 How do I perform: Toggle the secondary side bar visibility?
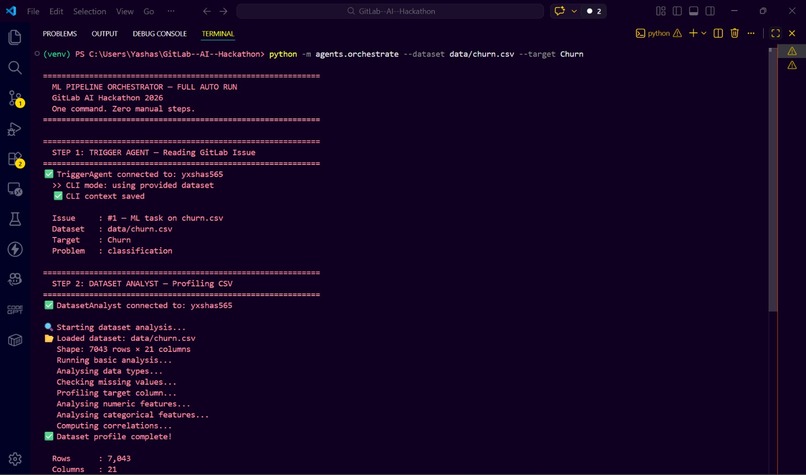tap(710, 11)
